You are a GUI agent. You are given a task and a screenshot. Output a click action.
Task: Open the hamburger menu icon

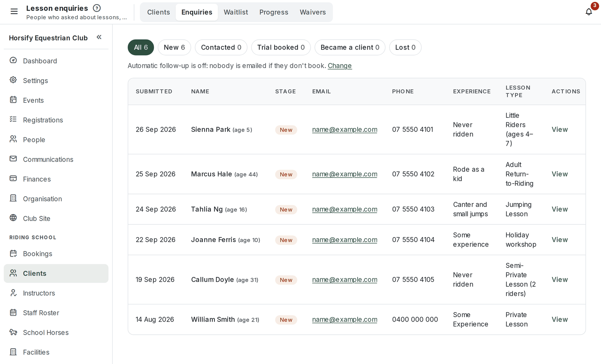[14, 12]
